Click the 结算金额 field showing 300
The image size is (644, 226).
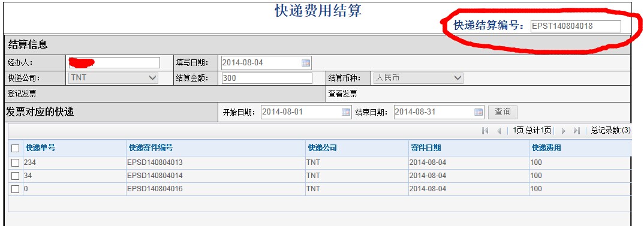[267, 78]
